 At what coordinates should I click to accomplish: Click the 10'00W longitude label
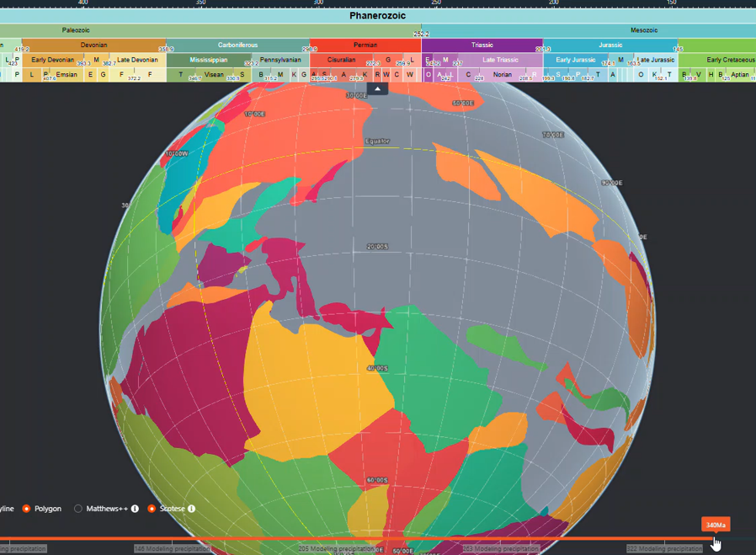177,154
